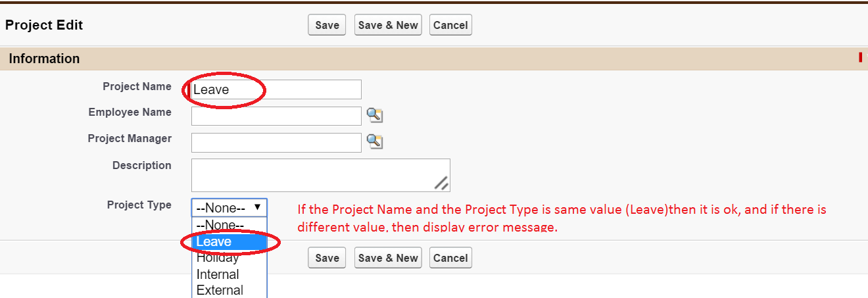Click the top Save & New button

pos(388,26)
